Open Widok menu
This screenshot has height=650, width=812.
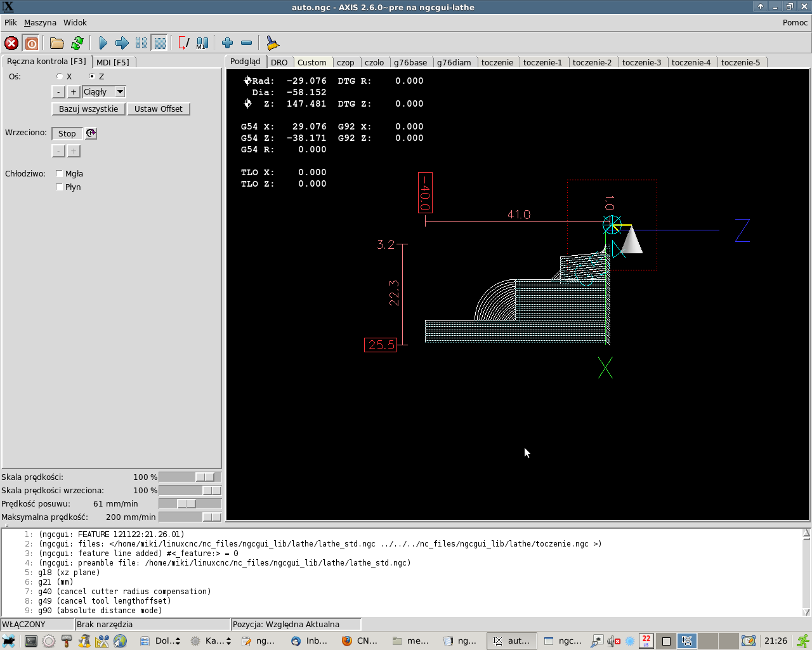[x=75, y=22]
